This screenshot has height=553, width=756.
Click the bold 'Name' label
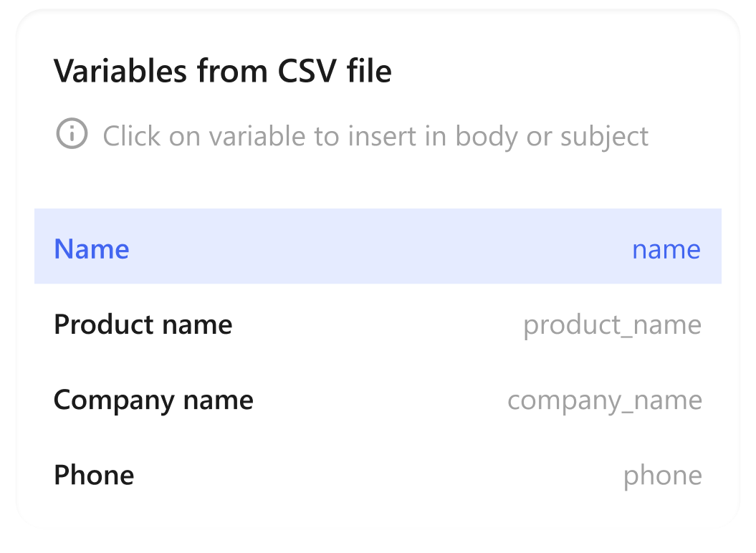point(92,249)
